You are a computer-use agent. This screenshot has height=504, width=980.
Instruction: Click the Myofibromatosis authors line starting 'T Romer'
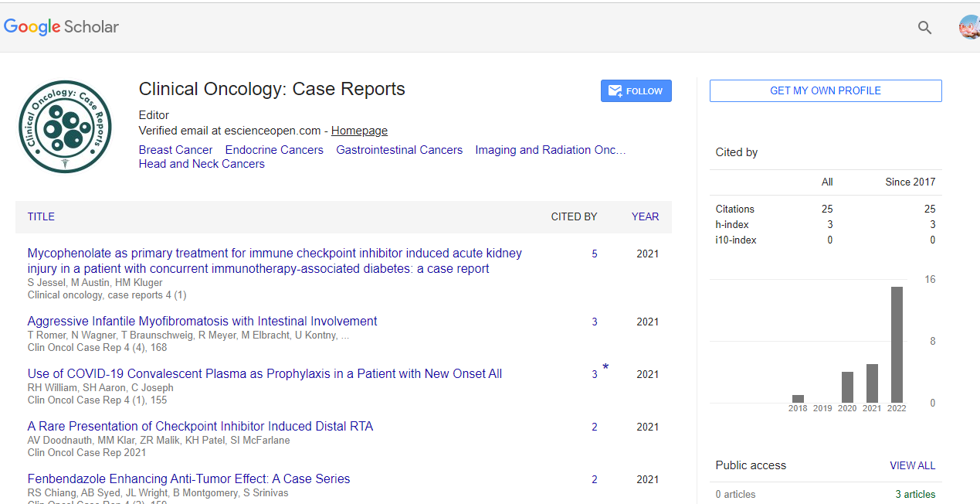188,335
